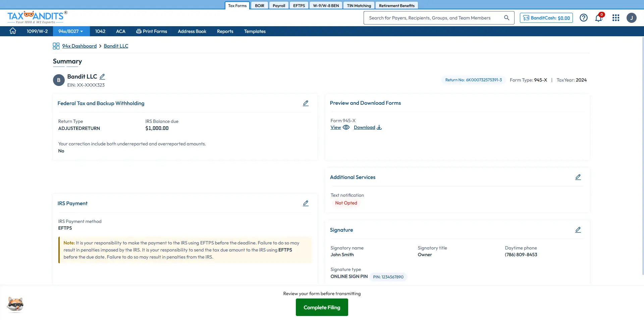Follow the Bandit LLC breadcrumb link
This screenshot has width=644, height=320.
point(116,46)
